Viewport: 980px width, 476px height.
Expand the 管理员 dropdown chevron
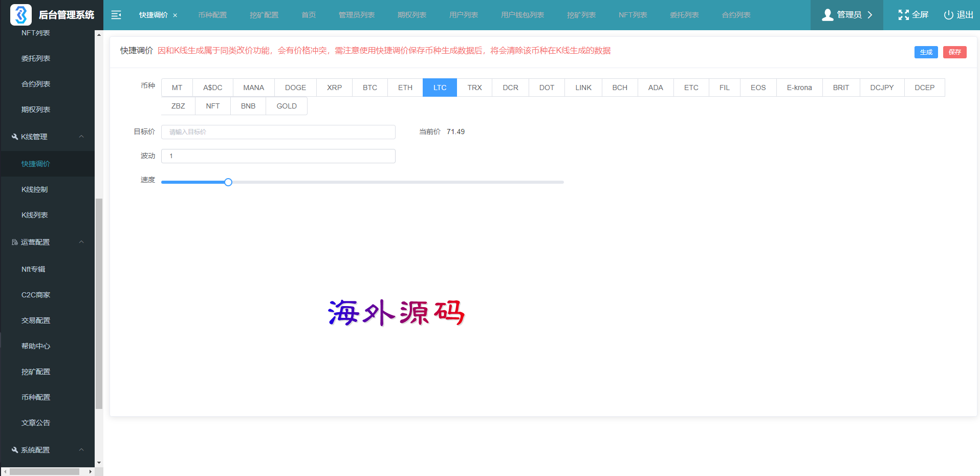869,15
